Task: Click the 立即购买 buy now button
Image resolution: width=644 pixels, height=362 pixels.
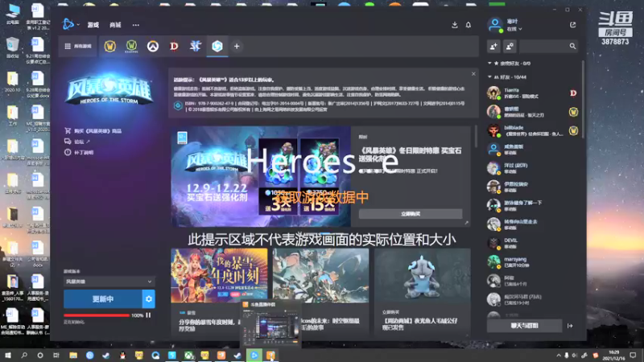Action: click(411, 214)
